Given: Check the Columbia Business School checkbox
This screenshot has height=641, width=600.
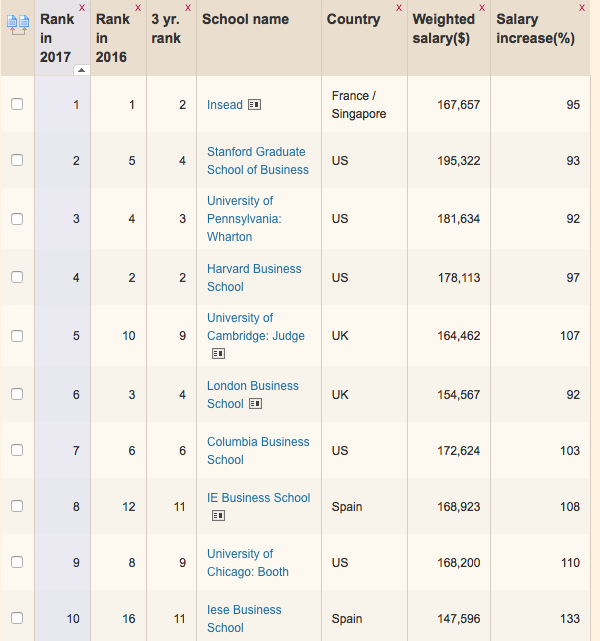Looking at the screenshot, I should [x=17, y=450].
